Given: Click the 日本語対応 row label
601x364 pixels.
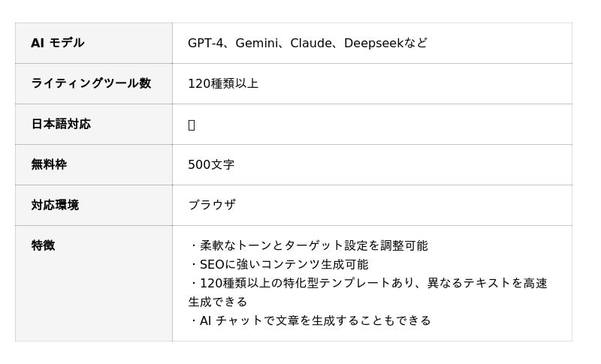Looking at the screenshot, I should click(x=61, y=124).
